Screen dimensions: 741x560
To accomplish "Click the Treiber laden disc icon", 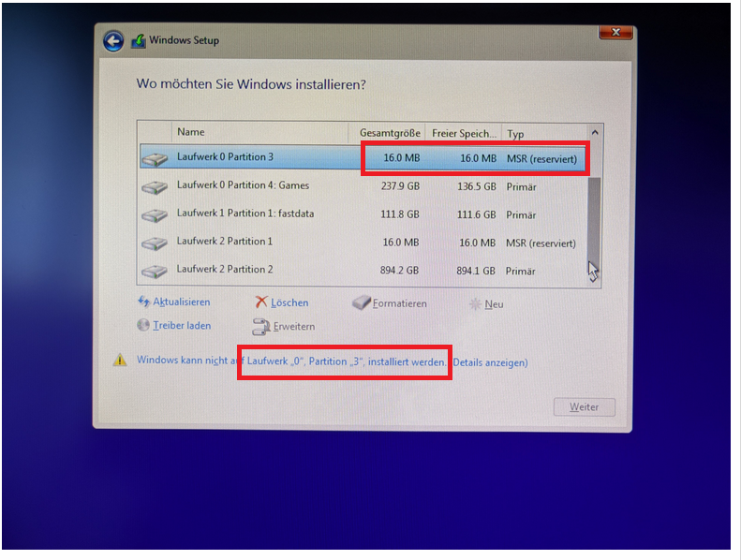I will pos(143,325).
